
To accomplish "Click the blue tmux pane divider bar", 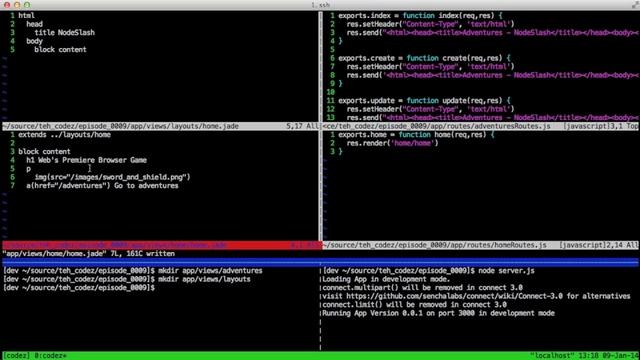I will 320,262.
